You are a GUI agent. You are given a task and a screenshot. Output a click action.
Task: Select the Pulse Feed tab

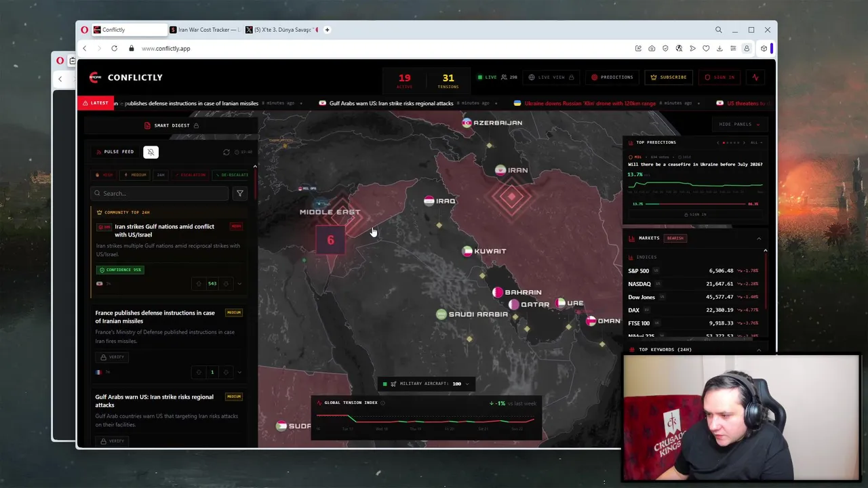click(115, 152)
